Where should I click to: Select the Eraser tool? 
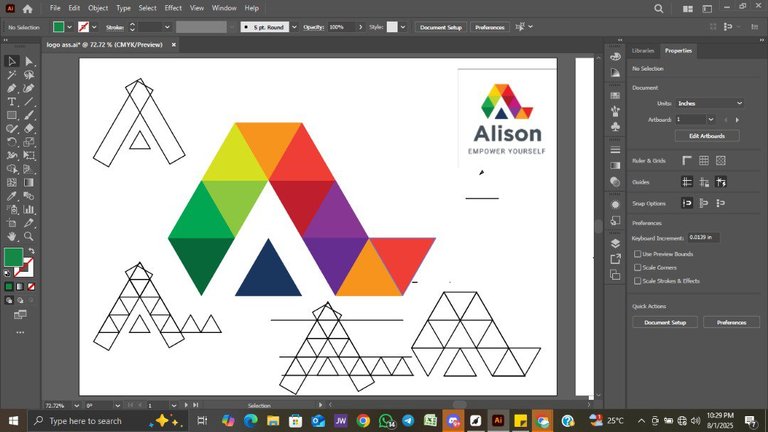[x=29, y=129]
